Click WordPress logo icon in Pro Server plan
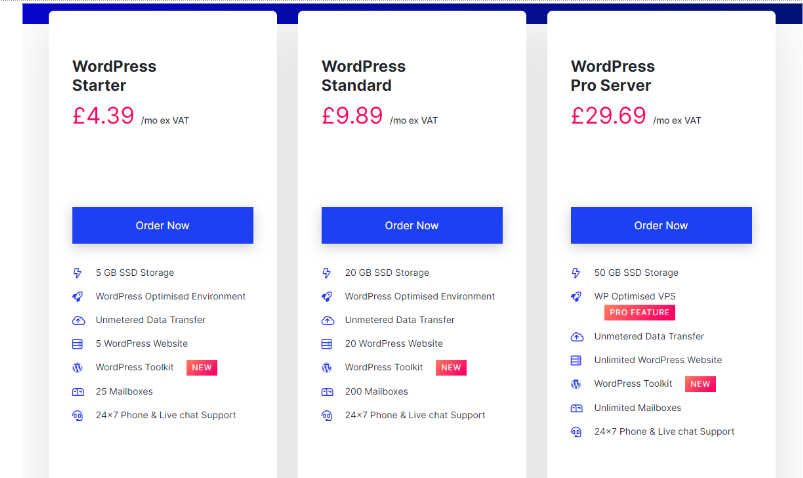Screen dimensions: 803x478 [576, 384]
